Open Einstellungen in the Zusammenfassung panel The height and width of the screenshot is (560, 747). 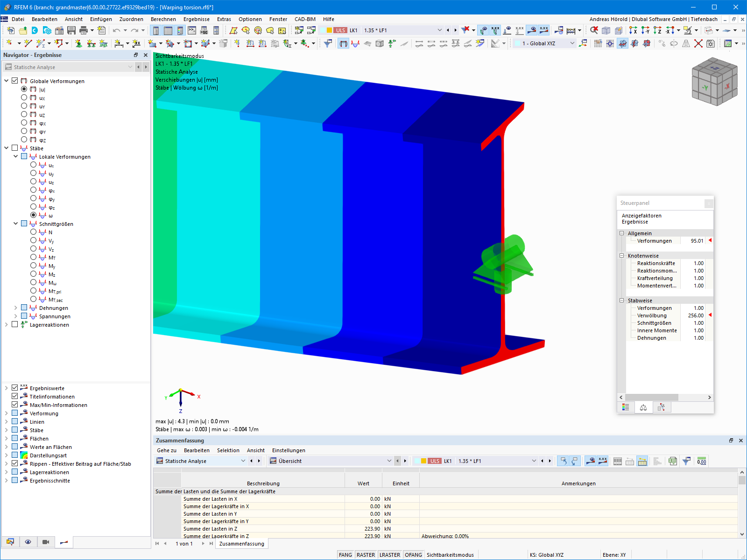pyautogui.click(x=289, y=450)
